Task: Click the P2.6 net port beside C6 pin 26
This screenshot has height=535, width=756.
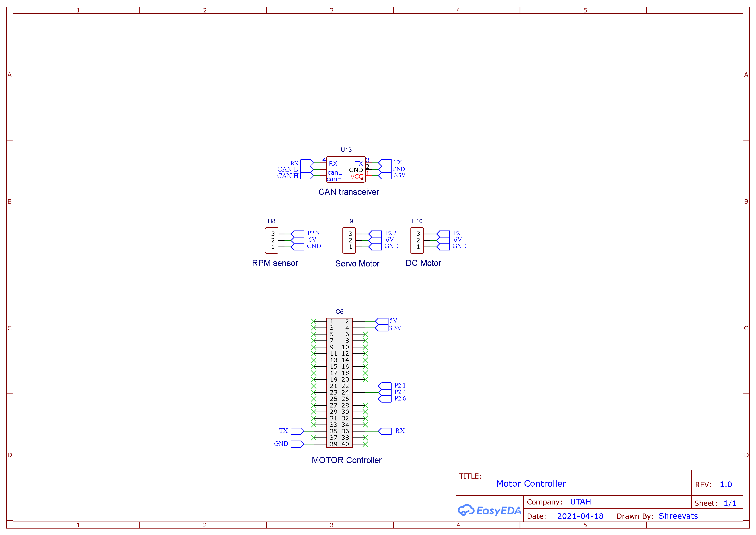Action: pyautogui.click(x=385, y=399)
